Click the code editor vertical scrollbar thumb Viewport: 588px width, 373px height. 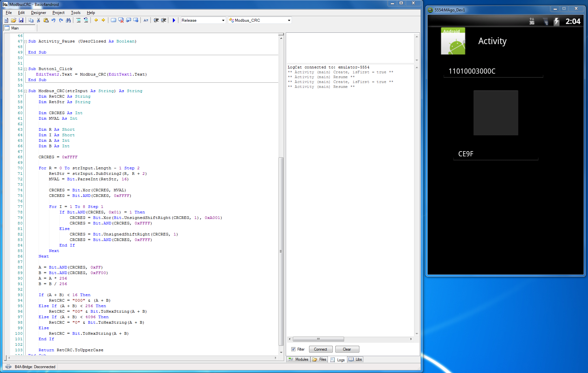281,251
